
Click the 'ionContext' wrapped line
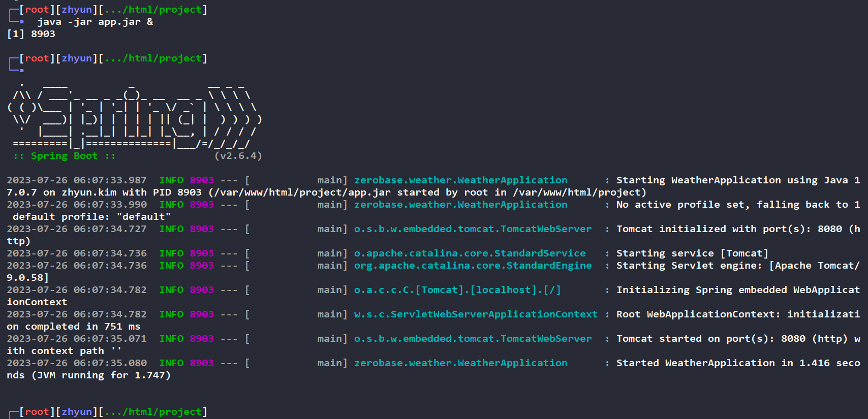(x=37, y=302)
